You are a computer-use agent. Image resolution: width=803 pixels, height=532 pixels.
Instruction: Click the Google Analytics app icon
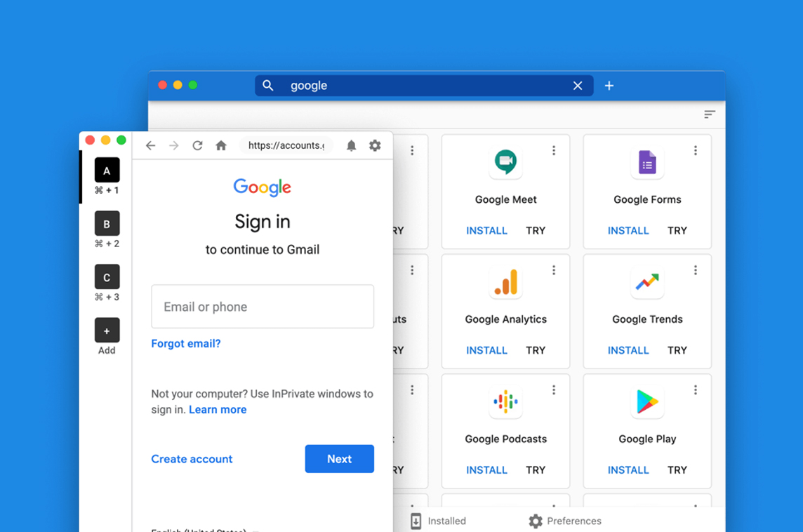click(505, 282)
